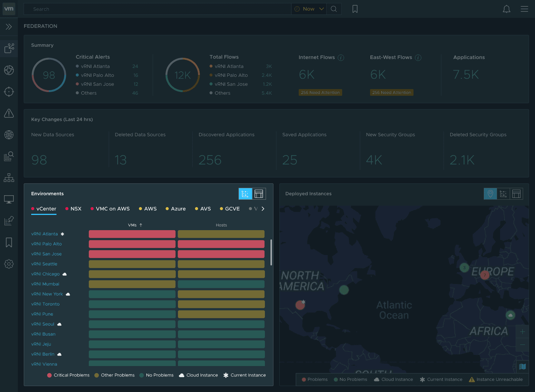Image resolution: width=535 pixels, height=392 pixels.
Task: Click the red Hosts bar for vRNI San Jose
Action: pos(221,254)
